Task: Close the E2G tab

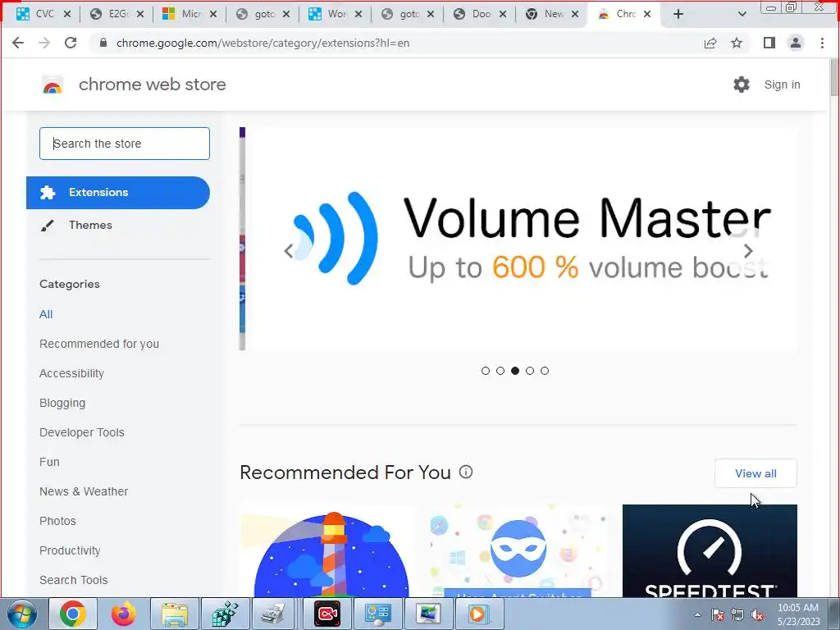Action: pos(139,14)
